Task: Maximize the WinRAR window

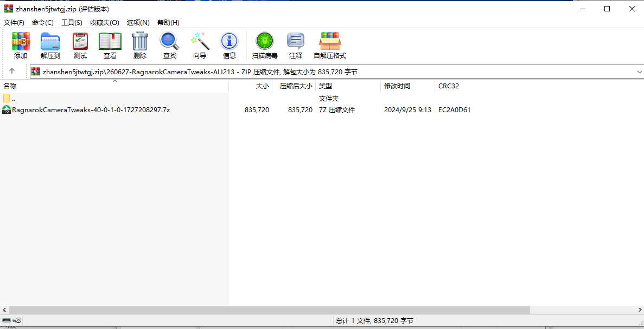Action: point(607,9)
